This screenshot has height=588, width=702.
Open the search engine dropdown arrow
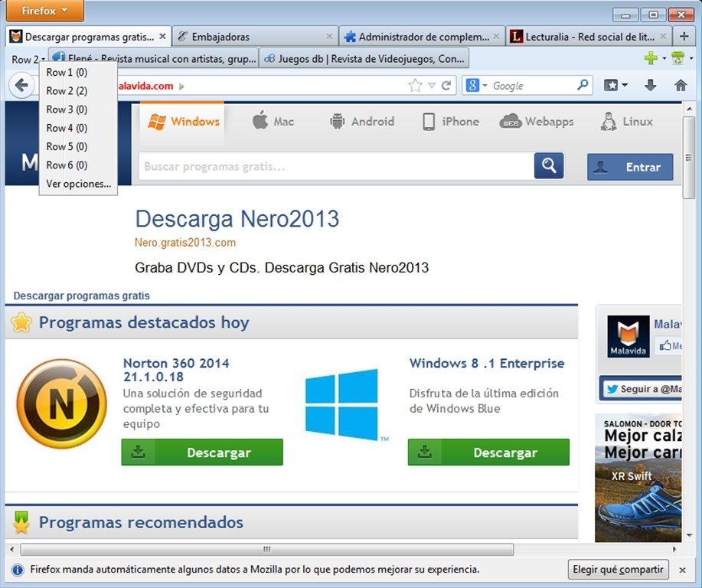click(485, 85)
